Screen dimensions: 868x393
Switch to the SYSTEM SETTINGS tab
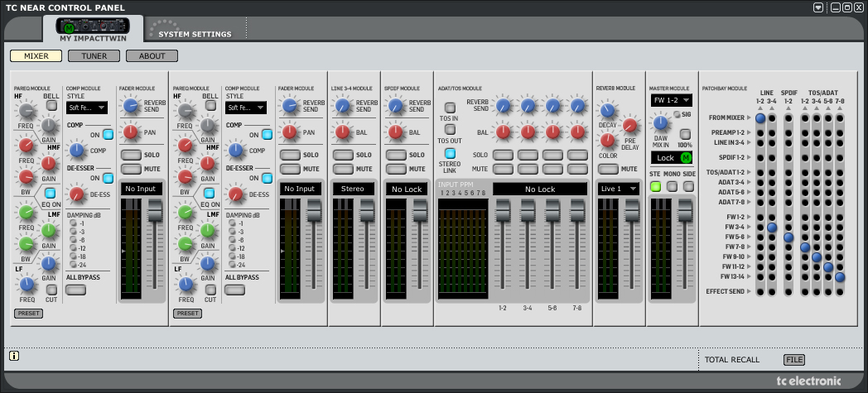point(195,34)
